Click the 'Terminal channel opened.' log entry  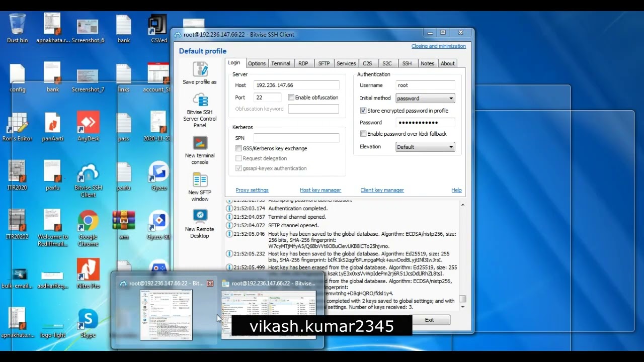click(x=297, y=217)
